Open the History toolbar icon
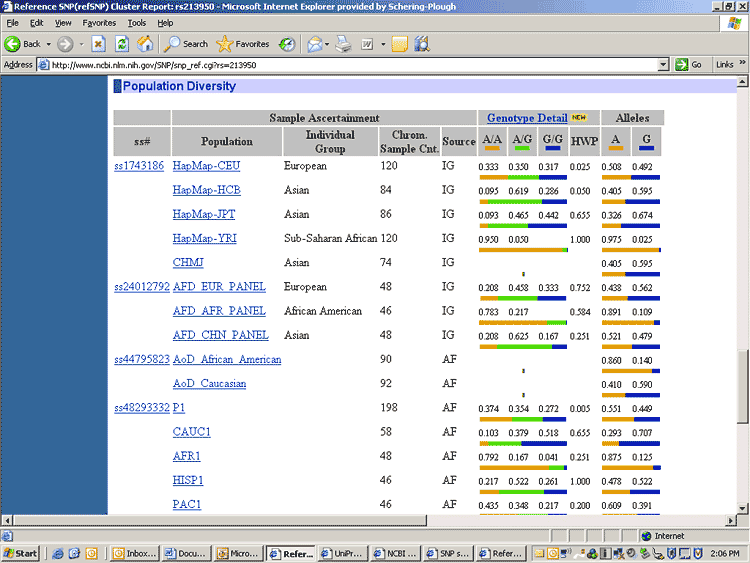 click(x=287, y=44)
